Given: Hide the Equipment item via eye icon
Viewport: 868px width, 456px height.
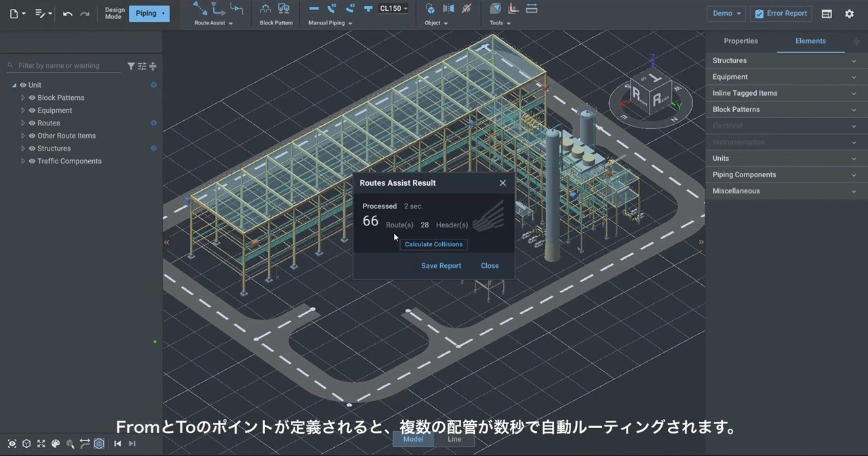Looking at the screenshot, I should [x=32, y=111].
